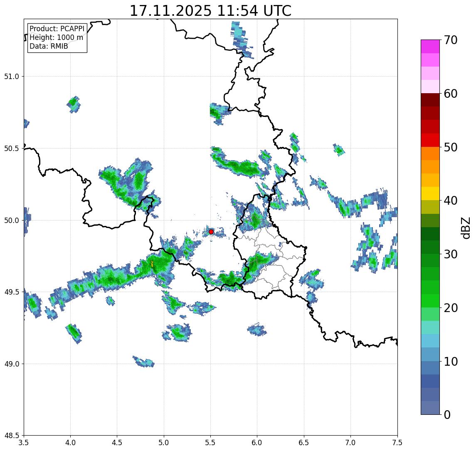Click the colorbar tick label 50
Image resolution: width=476 pixels, height=451 pixels.
451,147
